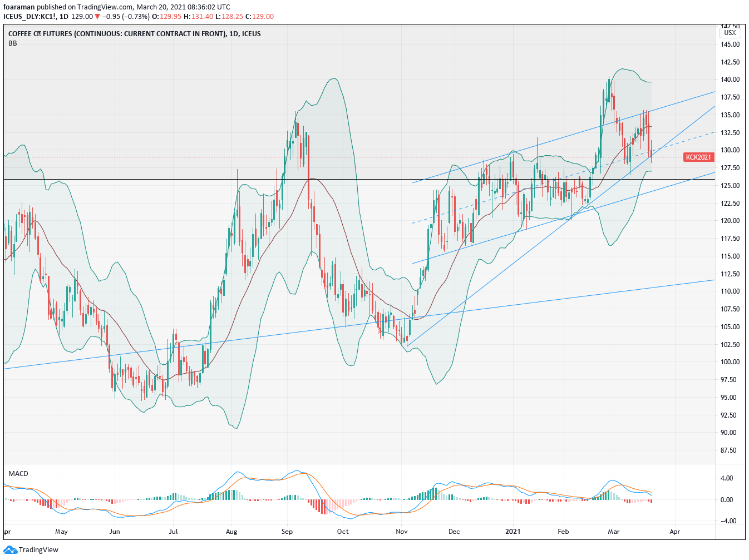Click the 102.50 price axis label
The width and height of the screenshot is (749, 560).
pyautogui.click(x=730, y=345)
